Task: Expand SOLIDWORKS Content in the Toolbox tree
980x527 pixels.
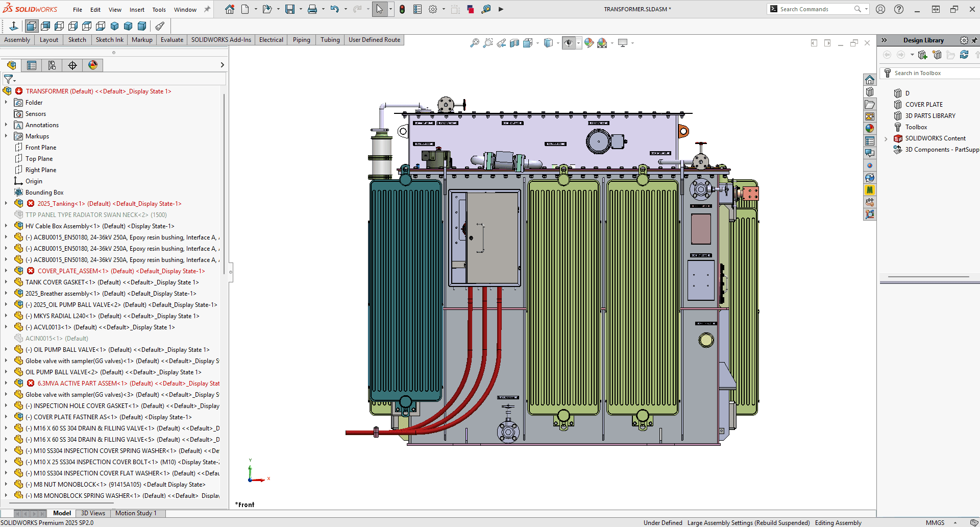Action: [886, 138]
